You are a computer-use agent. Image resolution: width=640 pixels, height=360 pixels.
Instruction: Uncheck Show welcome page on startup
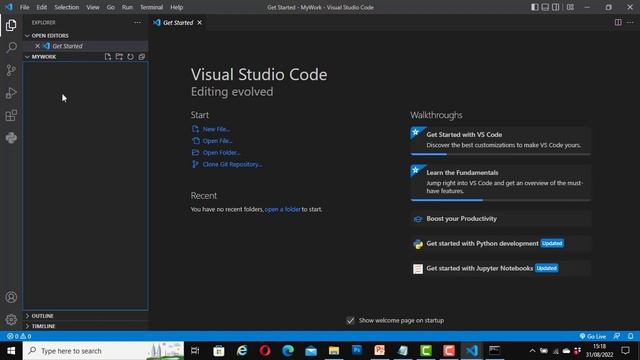click(x=351, y=320)
